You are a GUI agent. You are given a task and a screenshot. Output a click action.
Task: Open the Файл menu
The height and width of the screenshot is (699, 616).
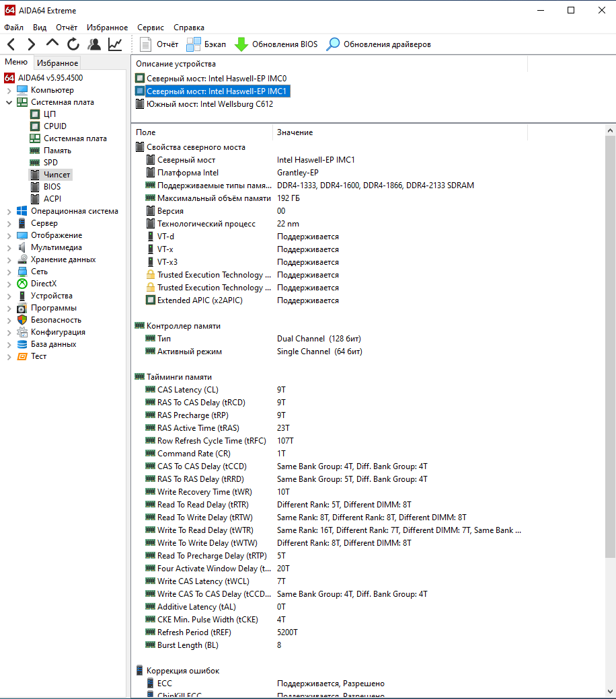click(14, 27)
